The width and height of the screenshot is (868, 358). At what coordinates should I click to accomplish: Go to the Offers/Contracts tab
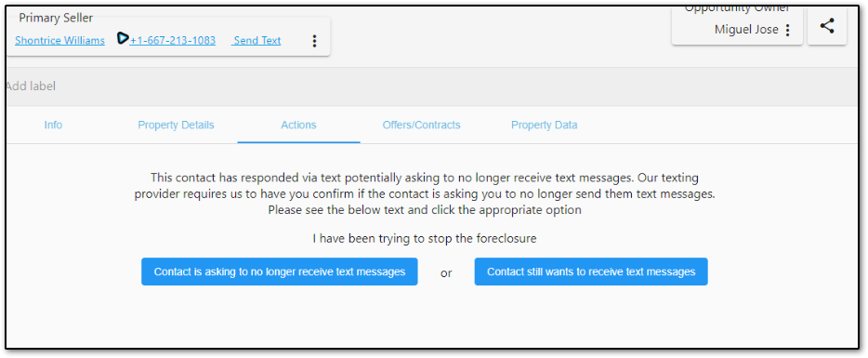(x=421, y=125)
